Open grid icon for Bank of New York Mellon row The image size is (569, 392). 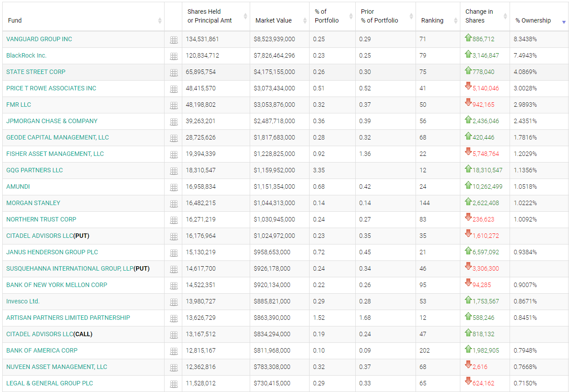[173, 286]
